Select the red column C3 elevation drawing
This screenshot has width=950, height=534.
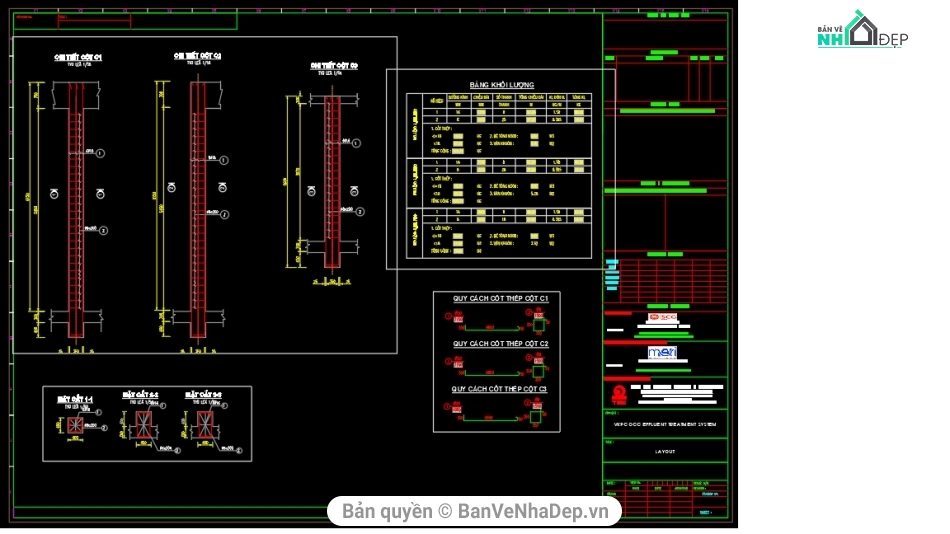pos(332,180)
